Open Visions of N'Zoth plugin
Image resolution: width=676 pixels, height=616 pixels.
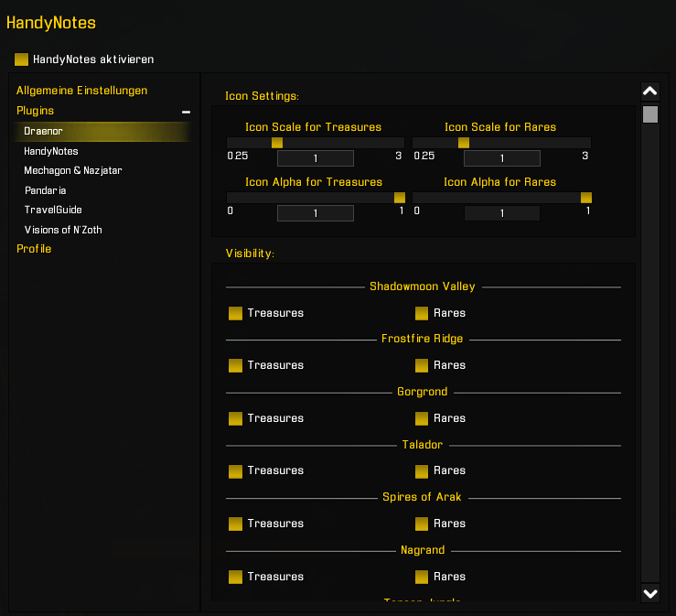[x=63, y=230]
